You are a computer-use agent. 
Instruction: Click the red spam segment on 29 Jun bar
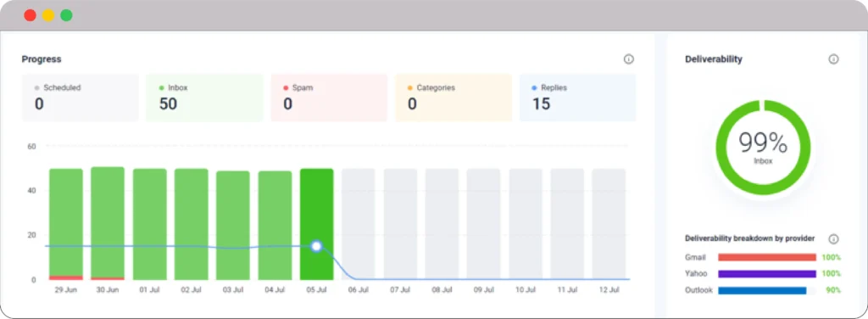[x=66, y=277]
